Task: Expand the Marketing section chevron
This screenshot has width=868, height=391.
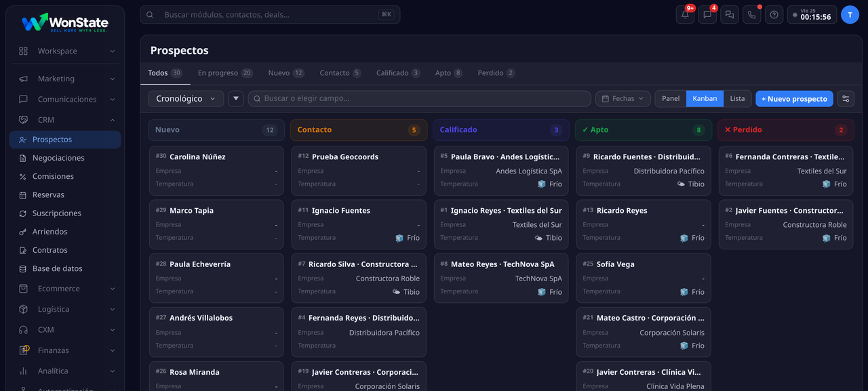Action: click(113, 79)
